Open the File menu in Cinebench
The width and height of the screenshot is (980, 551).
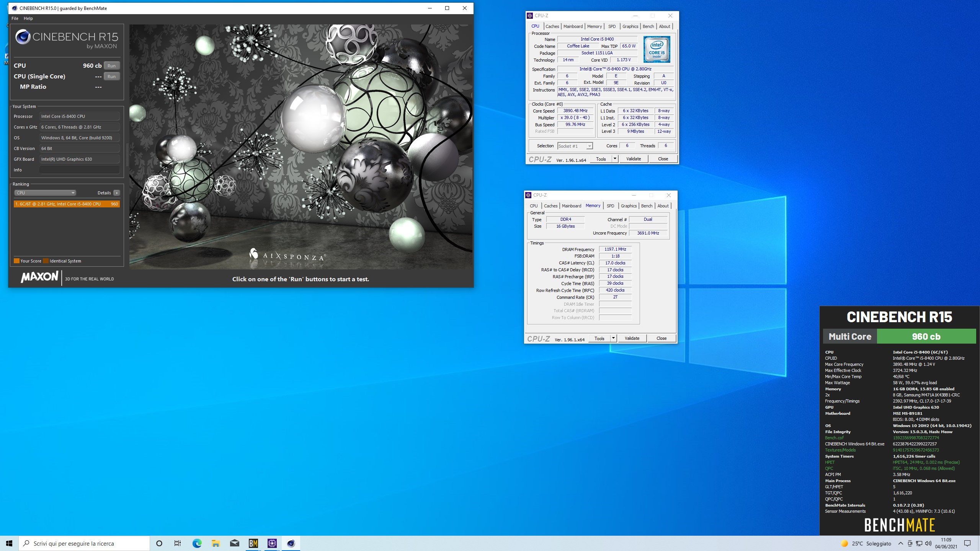click(15, 18)
